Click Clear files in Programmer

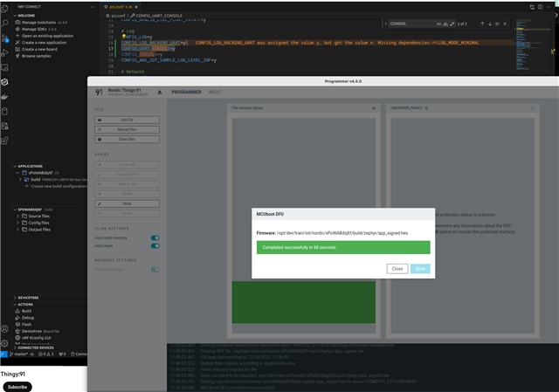click(x=127, y=140)
